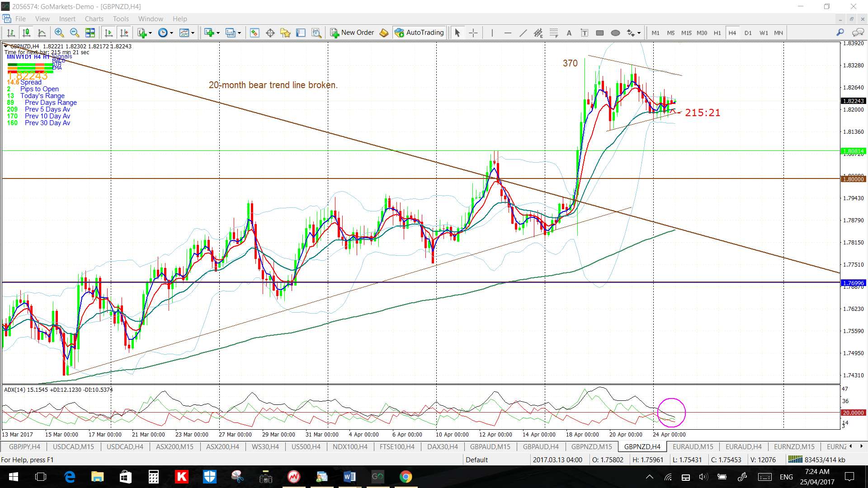This screenshot has height=488, width=868.
Task: Switch to M1 timeframe
Action: [x=656, y=33]
